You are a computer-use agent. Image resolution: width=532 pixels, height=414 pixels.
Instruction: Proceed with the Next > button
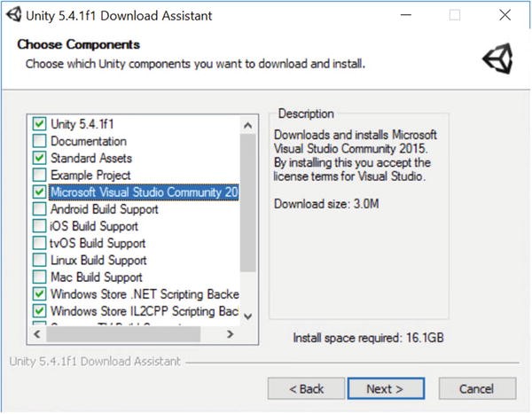coord(386,388)
